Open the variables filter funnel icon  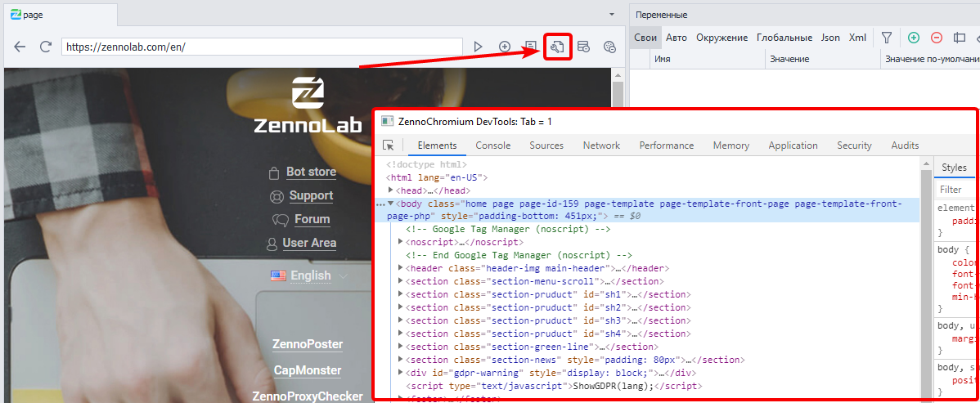click(x=886, y=38)
